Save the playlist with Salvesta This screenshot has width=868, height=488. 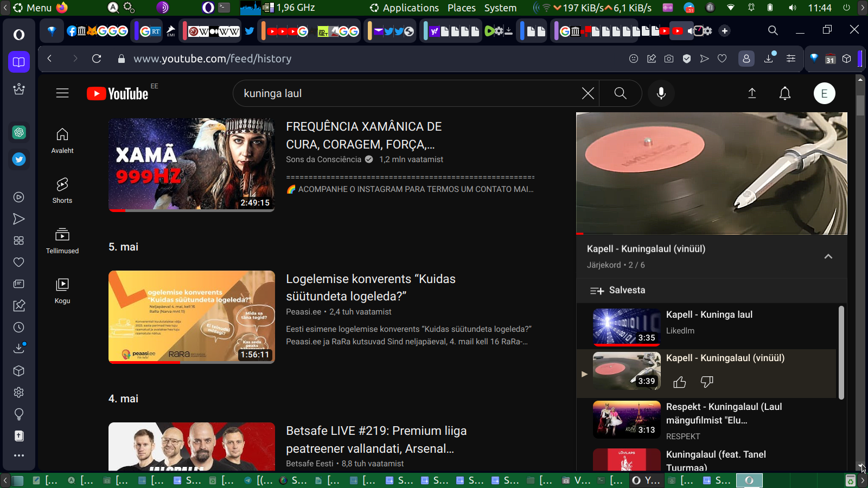tap(618, 290)
